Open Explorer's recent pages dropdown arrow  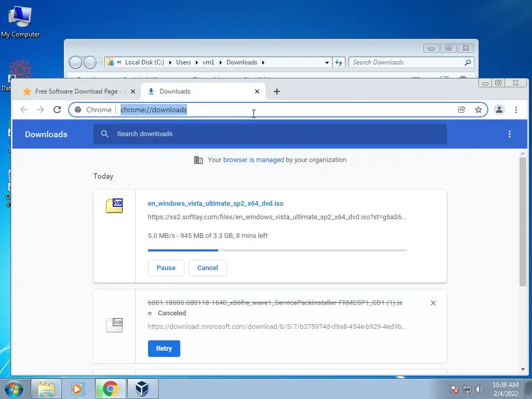click(x=100, y=62)
